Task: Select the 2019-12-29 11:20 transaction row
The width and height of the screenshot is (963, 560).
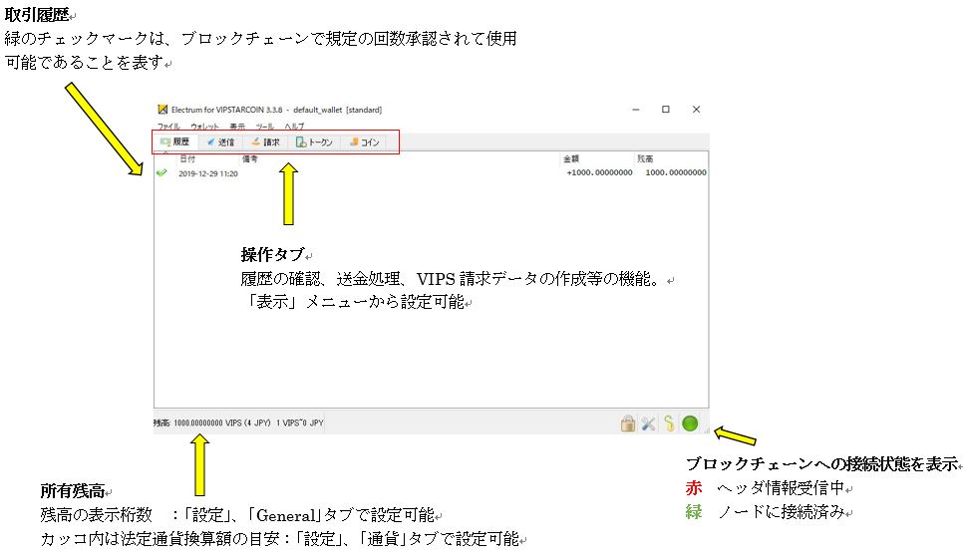Action: pos(399,172)
